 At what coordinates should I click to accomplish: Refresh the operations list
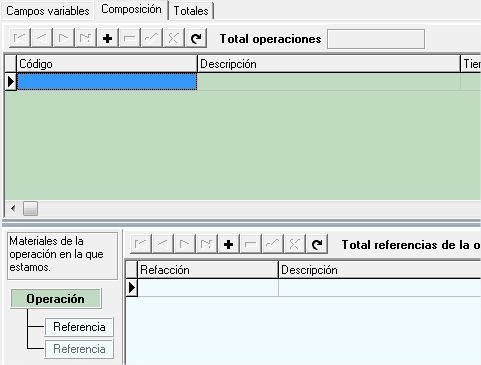coord(196,38)
